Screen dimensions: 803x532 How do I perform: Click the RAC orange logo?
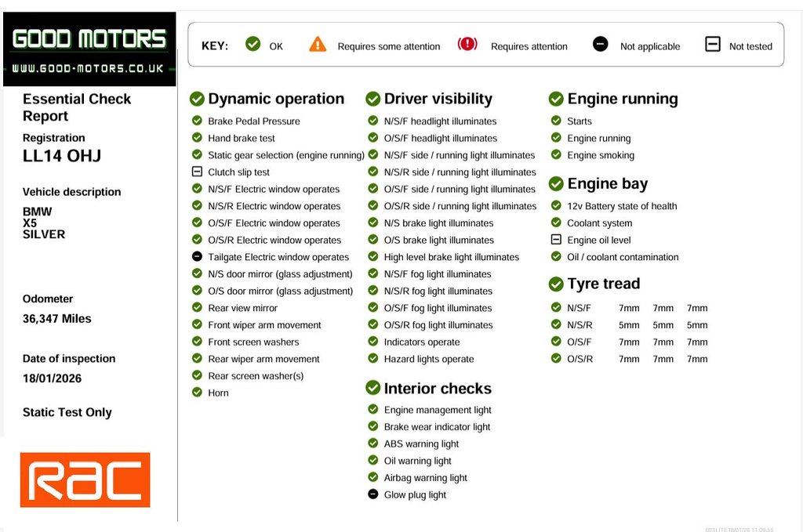(x=85, y=480)
